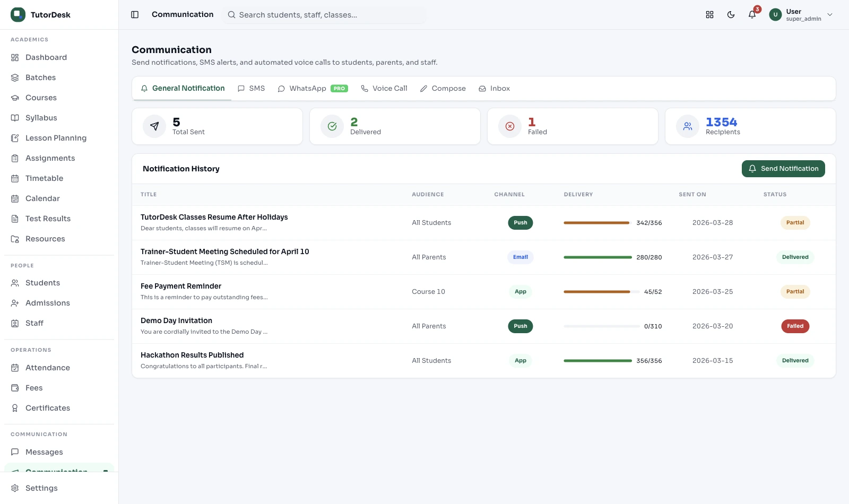This screenshot has height=504, width=849.
Task: Switch to dark mode moon icon
Action: 731,15
